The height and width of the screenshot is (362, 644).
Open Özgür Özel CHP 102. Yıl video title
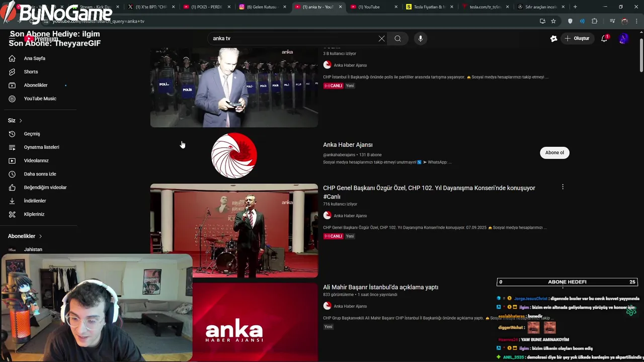click(x=429, y=192)
